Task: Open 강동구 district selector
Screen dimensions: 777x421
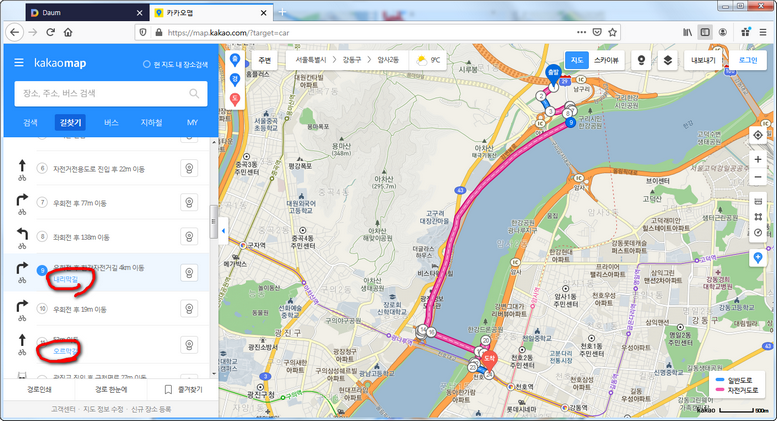Action: click(352, 60)
